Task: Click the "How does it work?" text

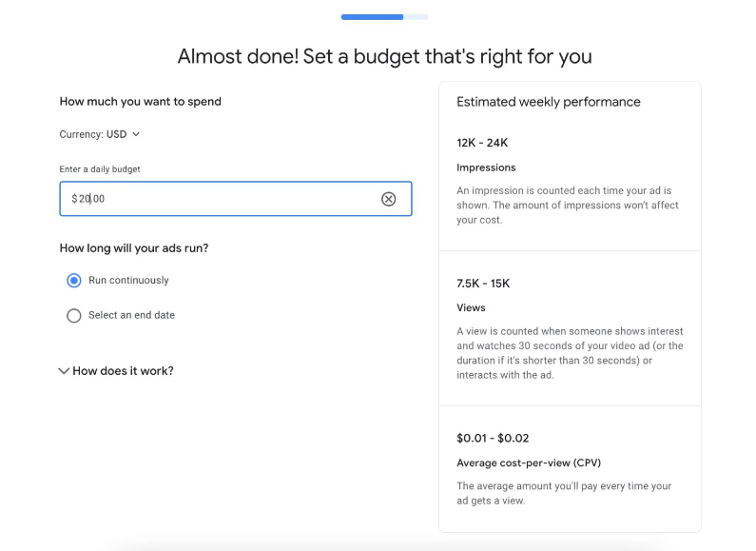Action: click(123, 371)
